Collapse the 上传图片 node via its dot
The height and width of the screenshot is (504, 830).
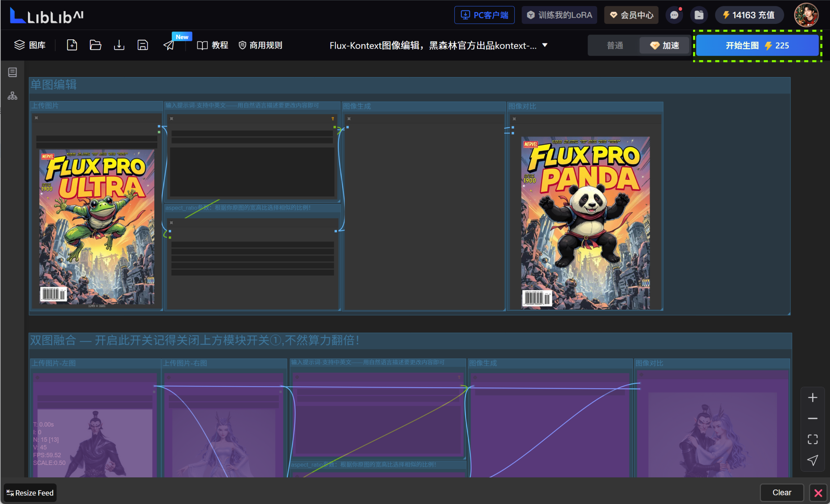[36, 118]
